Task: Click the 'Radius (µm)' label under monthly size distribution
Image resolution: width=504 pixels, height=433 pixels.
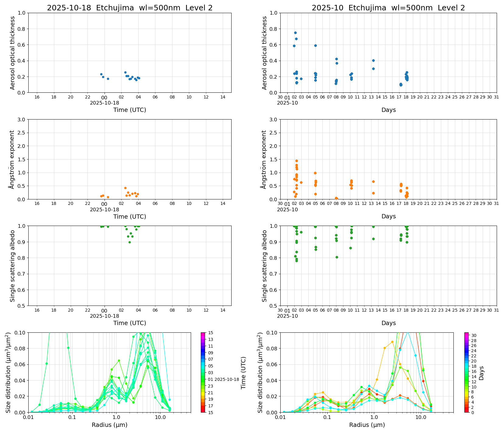Action: tap(367, 425)
